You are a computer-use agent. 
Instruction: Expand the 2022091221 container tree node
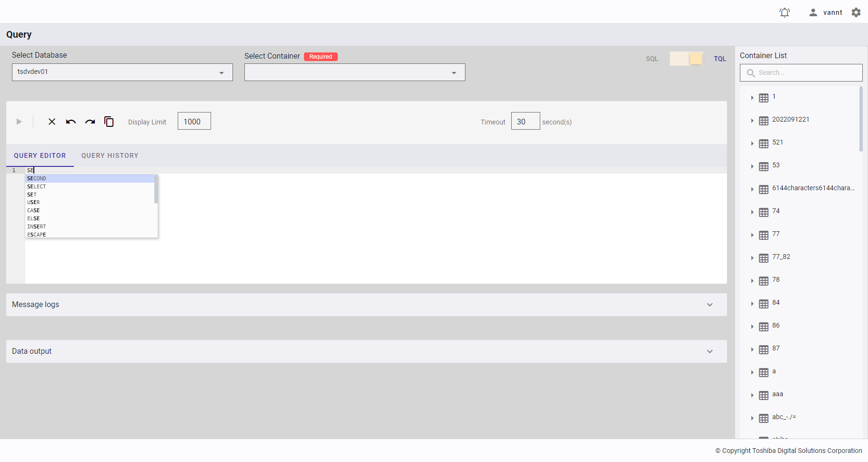[x=752, y=121]
